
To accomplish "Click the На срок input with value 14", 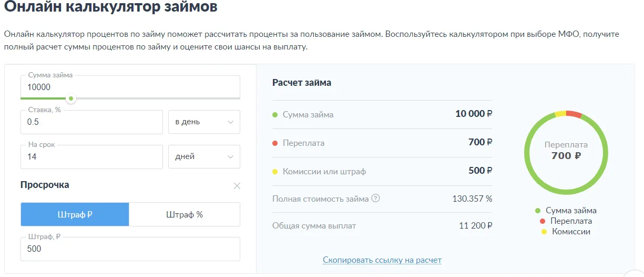I will pos(92,157).
